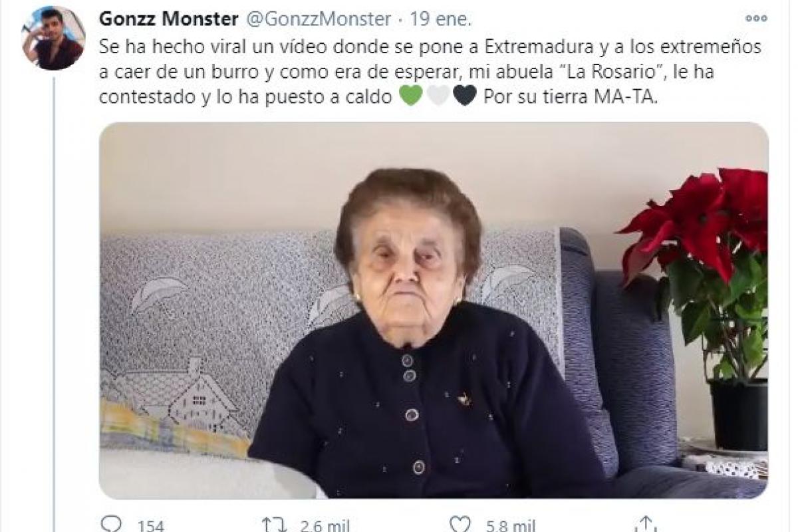Click the green heart emoji

click(x=410, y=96)
